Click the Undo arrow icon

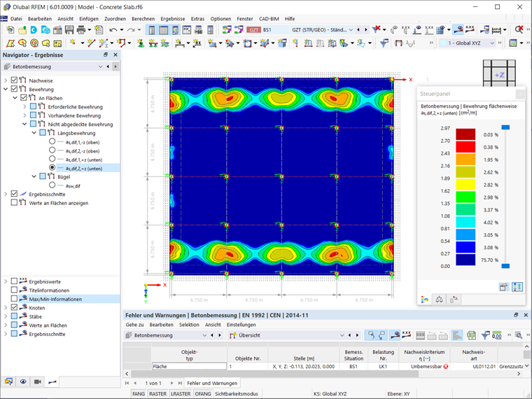(113, 30)
